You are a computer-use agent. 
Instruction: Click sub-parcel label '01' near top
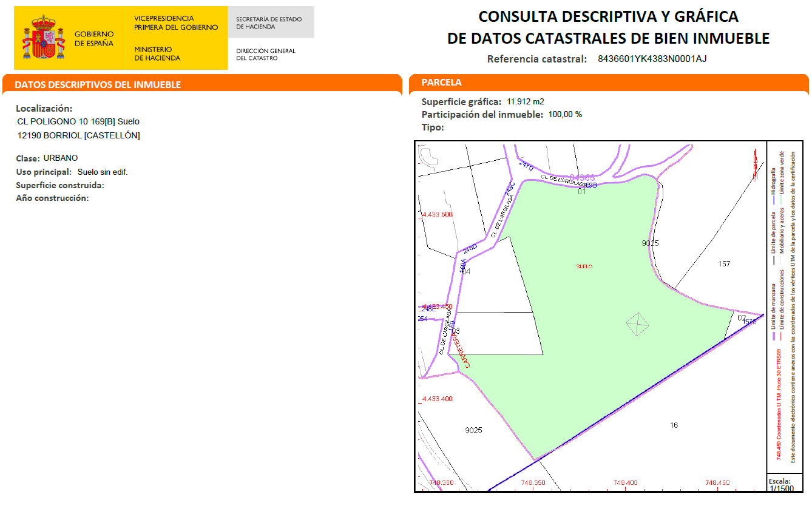click(x=581, y=191)
